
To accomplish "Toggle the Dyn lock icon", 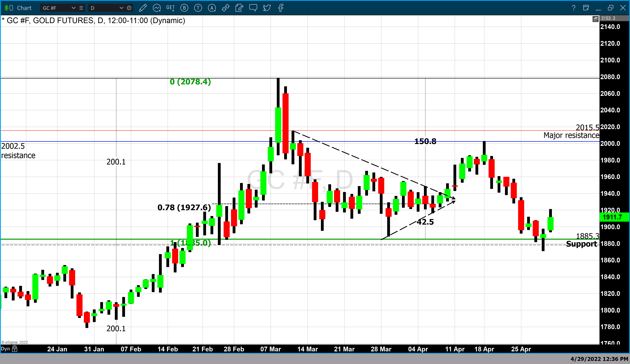I will click(x=15, y=349).
